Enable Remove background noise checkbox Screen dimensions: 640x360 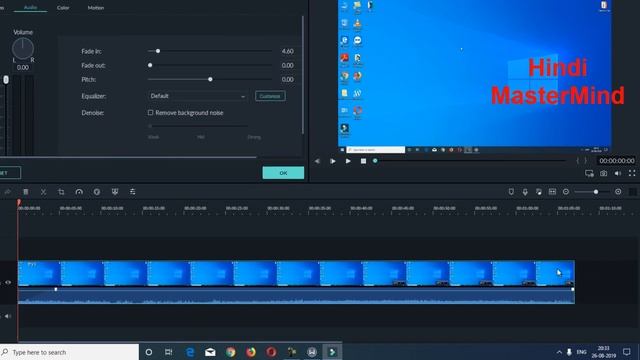click(x=151, y=113)
